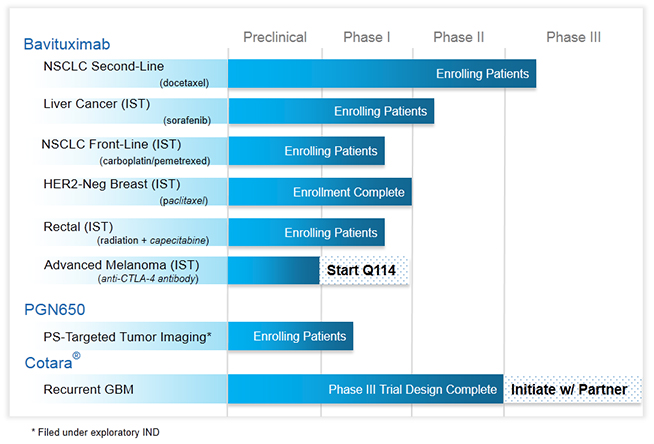Select the PGN650 product heading
Screen dimensions: 654x444
tap(53, 309)
